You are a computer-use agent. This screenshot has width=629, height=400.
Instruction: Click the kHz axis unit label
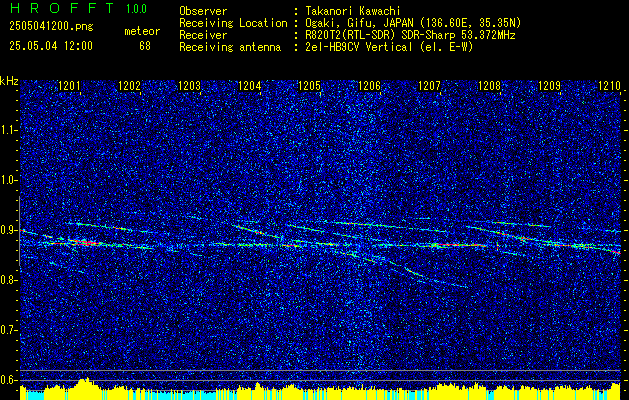tap(9, 81)
